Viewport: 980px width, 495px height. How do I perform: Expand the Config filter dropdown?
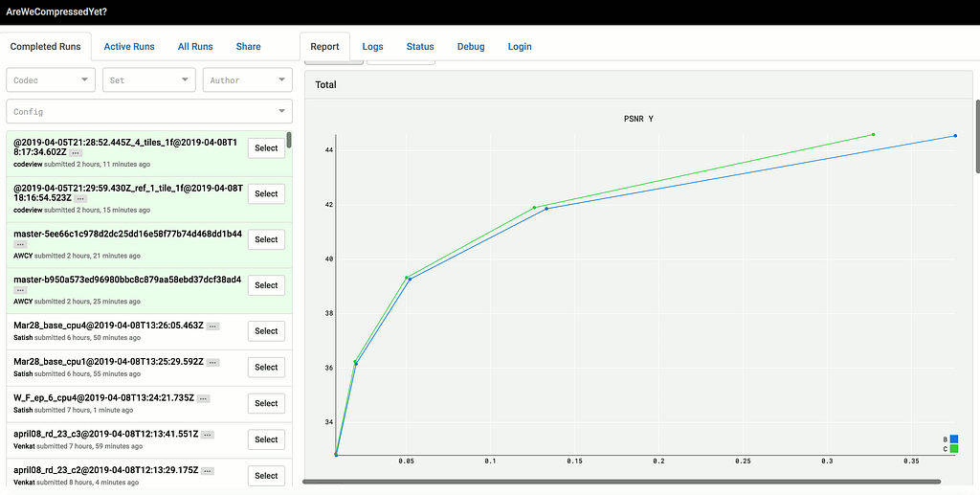point(149,111)
